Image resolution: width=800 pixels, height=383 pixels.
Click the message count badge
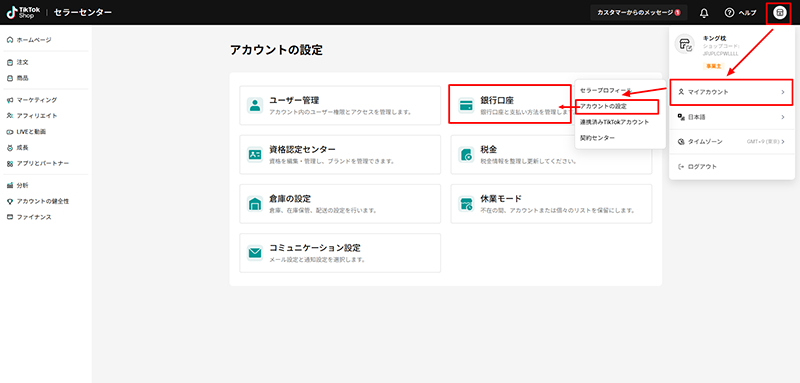coord(677,13)
